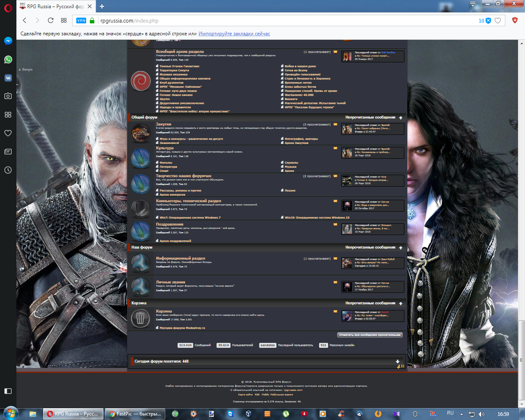View the site's secure connection padlock

tap(92, 21)
